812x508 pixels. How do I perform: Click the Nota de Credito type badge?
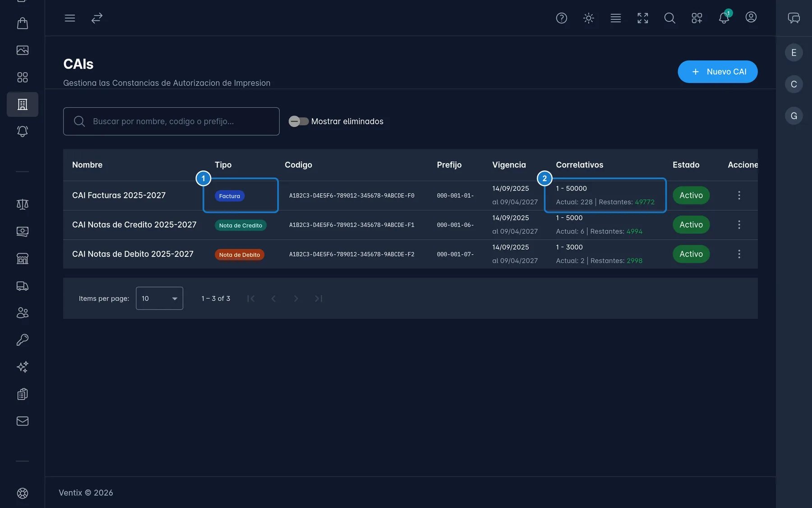(x=240, y=225)
